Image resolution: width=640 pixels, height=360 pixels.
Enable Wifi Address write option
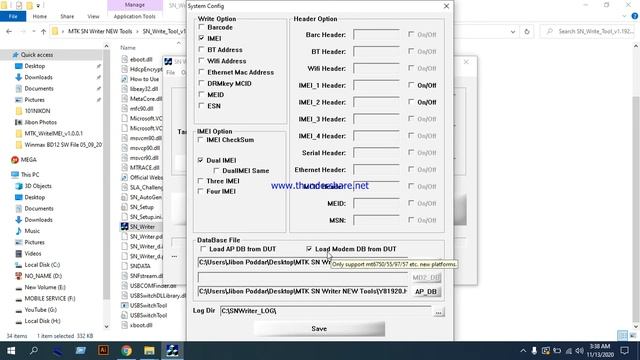coord(202,61)
